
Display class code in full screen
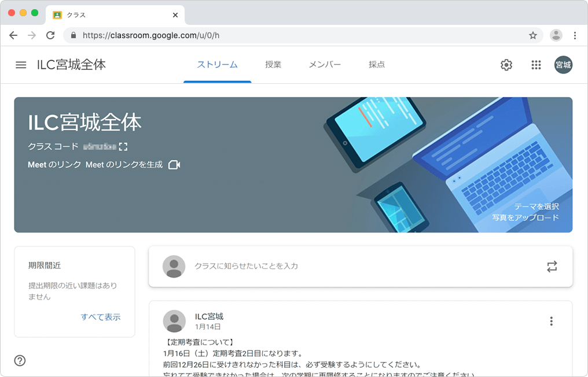pyautogui.click(x=123, y=146)
